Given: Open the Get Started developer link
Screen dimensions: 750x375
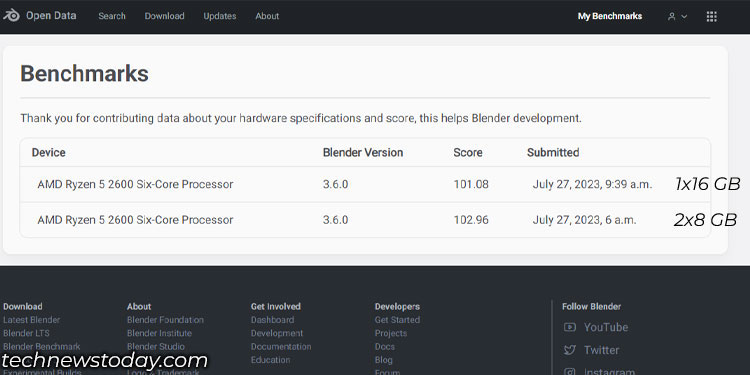Looking at the screenshot, I should tap(397, 320).
